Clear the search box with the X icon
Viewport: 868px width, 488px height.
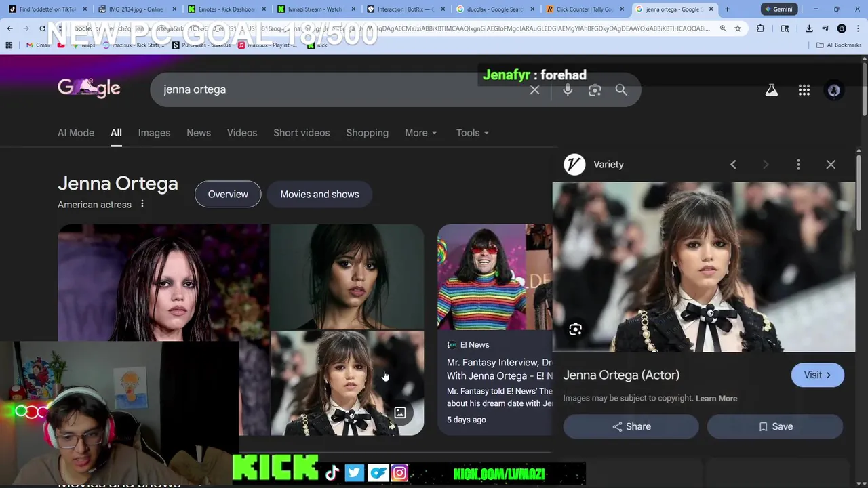[x=534, y=89]
